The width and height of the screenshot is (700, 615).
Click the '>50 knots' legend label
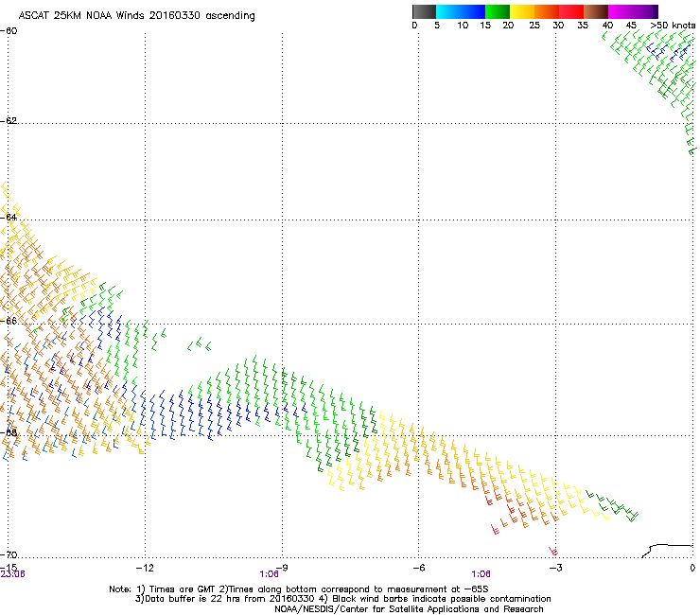pyautogui.click(x=673, y=26)
